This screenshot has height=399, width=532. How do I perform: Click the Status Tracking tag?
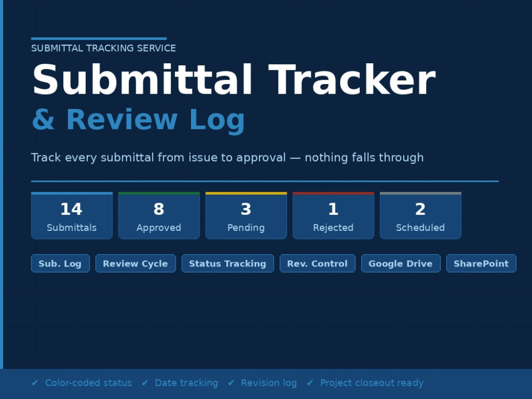tap(228, 263)
